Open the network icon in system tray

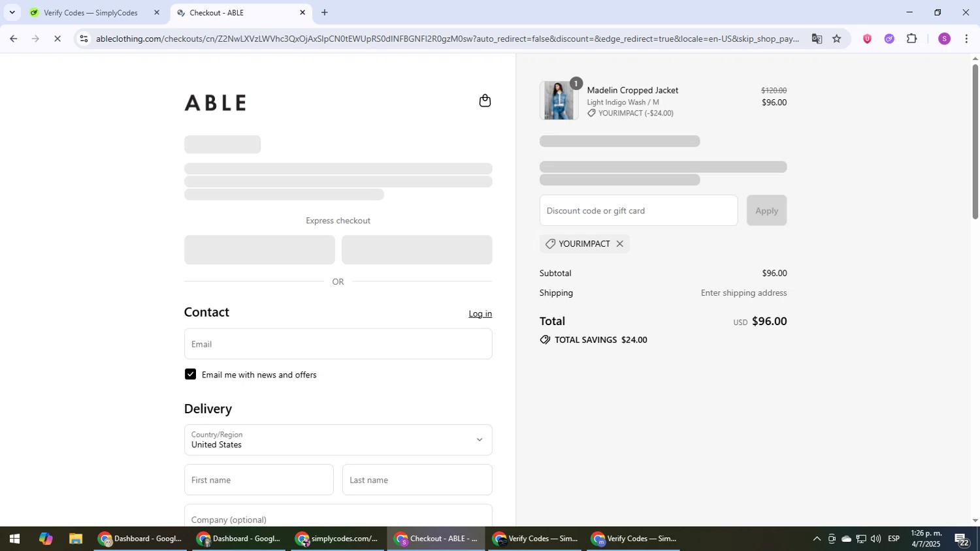tap(861, 539)
